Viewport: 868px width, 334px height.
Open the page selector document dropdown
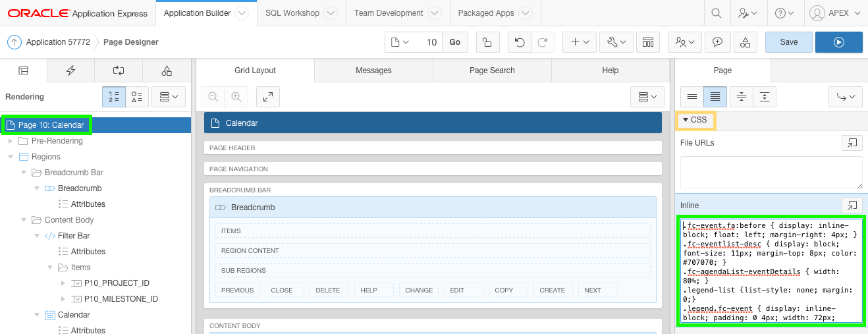400,42
